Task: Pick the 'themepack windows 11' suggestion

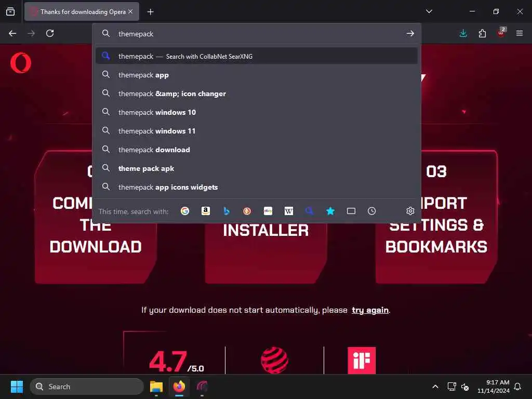Action: tap(257, 131)
